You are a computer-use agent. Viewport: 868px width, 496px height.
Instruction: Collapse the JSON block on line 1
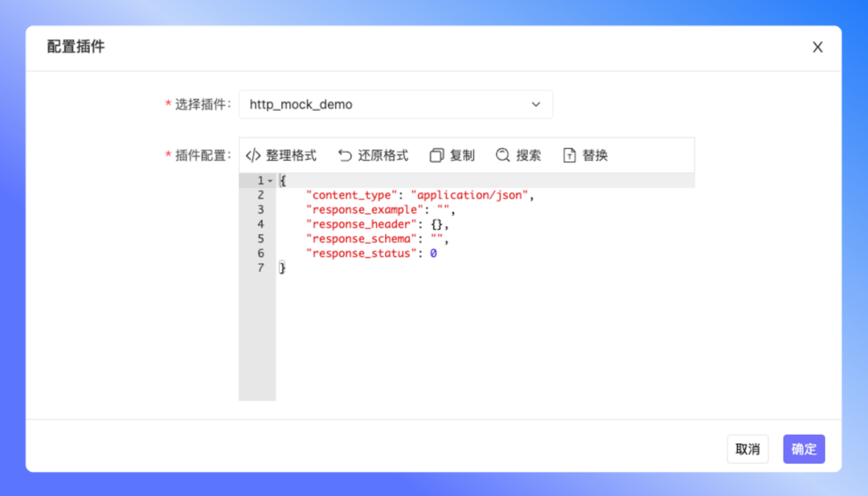coord(268,180)
